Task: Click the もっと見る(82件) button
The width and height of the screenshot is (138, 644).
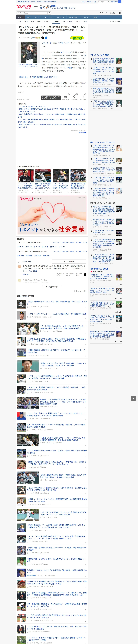Action: coord(52,287)
